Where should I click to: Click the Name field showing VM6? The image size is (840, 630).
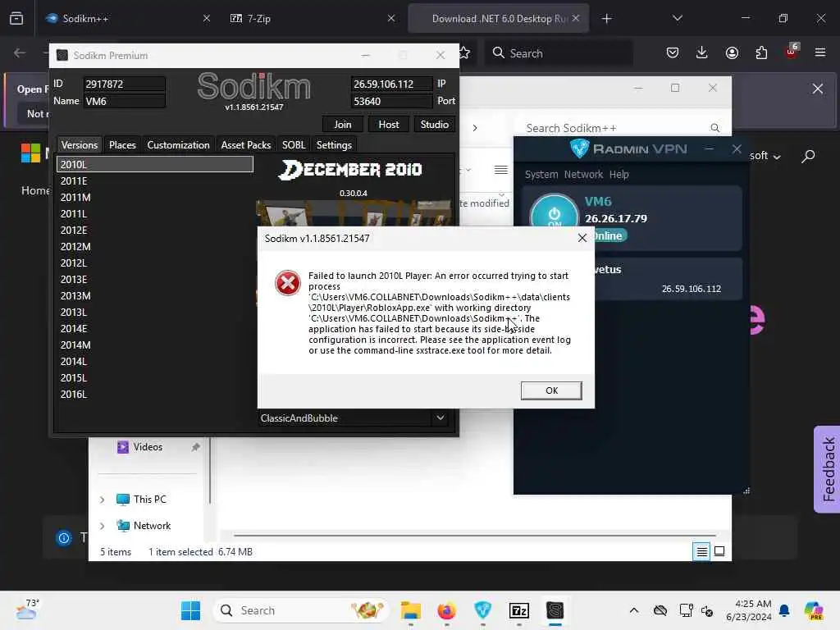tap(125, 101)
